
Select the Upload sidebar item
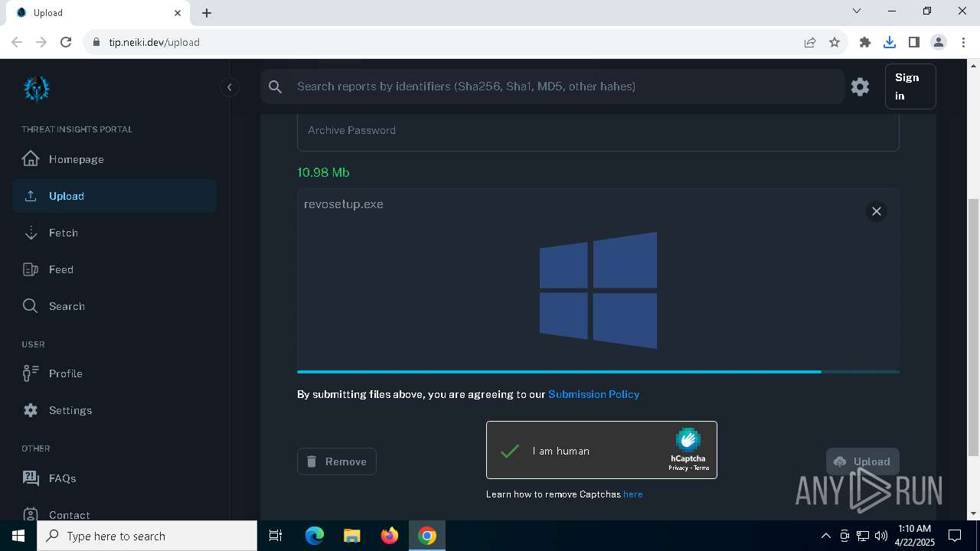[115, 196]
